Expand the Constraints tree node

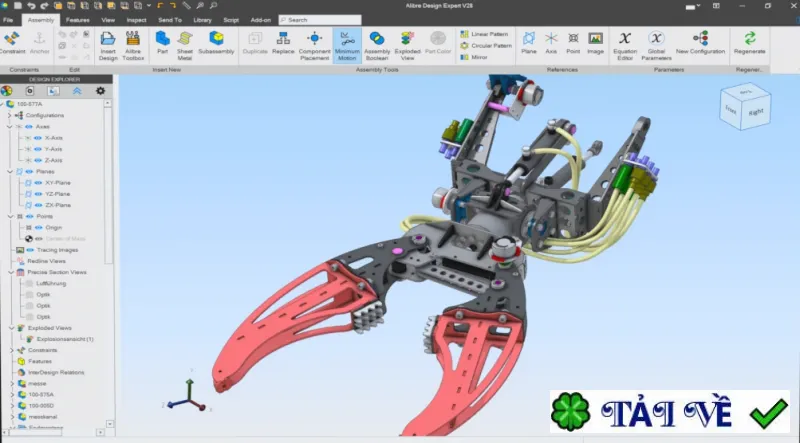pyautogui.click(x=12, y=350)
